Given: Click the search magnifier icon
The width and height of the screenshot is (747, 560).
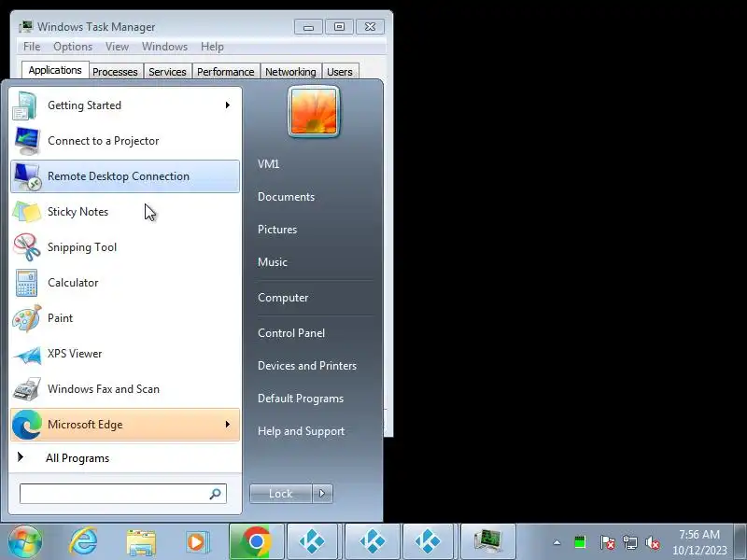Looking at the screenshot, I should 216,494.
